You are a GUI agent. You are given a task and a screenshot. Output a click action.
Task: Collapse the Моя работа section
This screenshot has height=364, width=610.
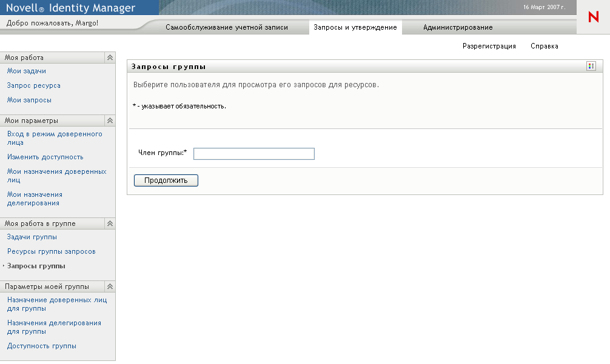pyautogui.click(x=109, y=57)
